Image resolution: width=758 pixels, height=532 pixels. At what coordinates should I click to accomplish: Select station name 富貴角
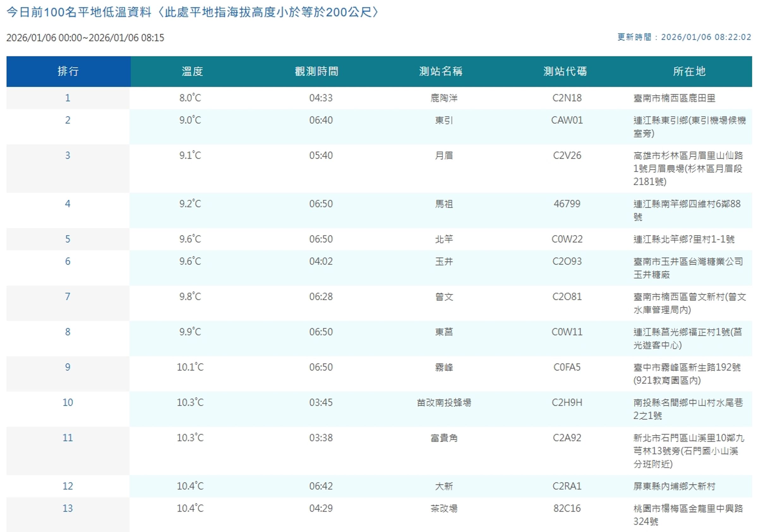click(444, 438)
